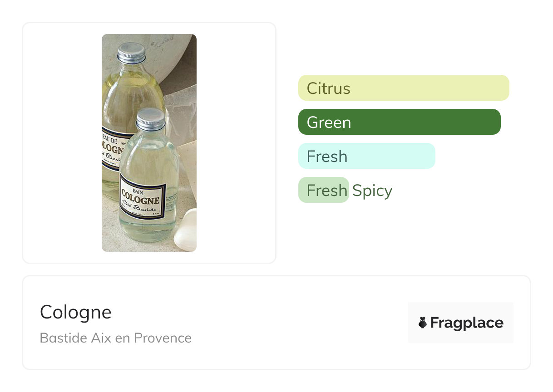This screenshot has height=392, width=553.
Task: Click the Eau de Cologne label on large bottle
Action: click(110, 147)
